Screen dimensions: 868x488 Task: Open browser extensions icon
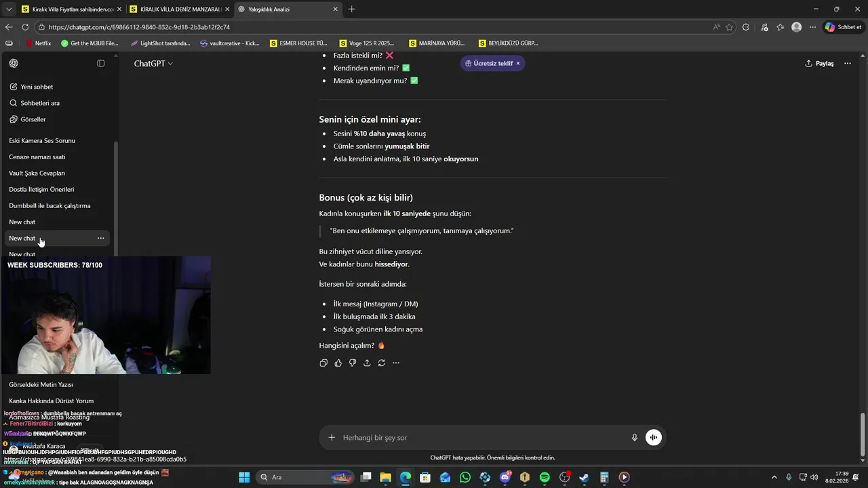(x=746, y=27)
